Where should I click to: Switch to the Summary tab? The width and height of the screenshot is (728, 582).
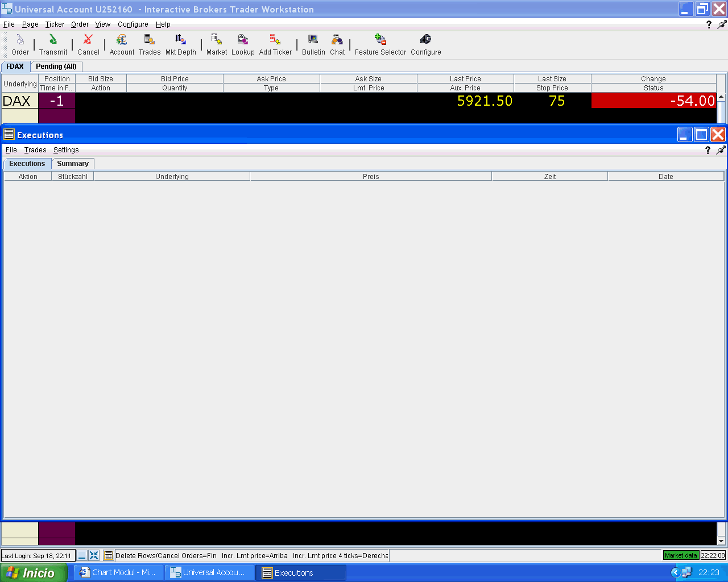pos(73,164)
